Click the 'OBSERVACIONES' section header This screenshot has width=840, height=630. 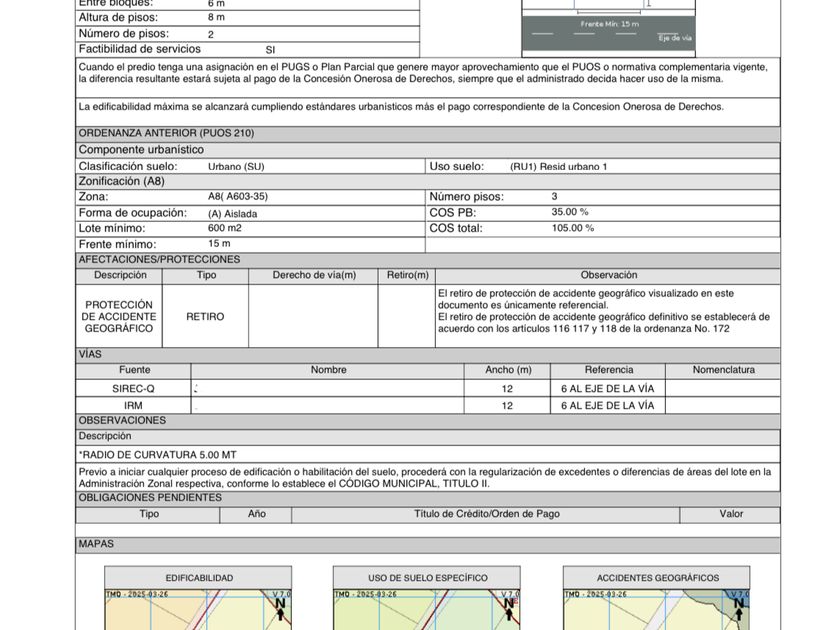(x=428, y=421)
